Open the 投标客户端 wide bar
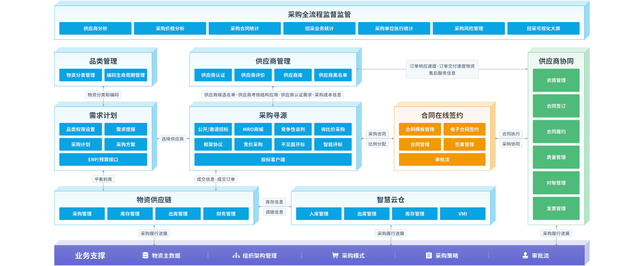The image size is (644, 266). point(273,160)
